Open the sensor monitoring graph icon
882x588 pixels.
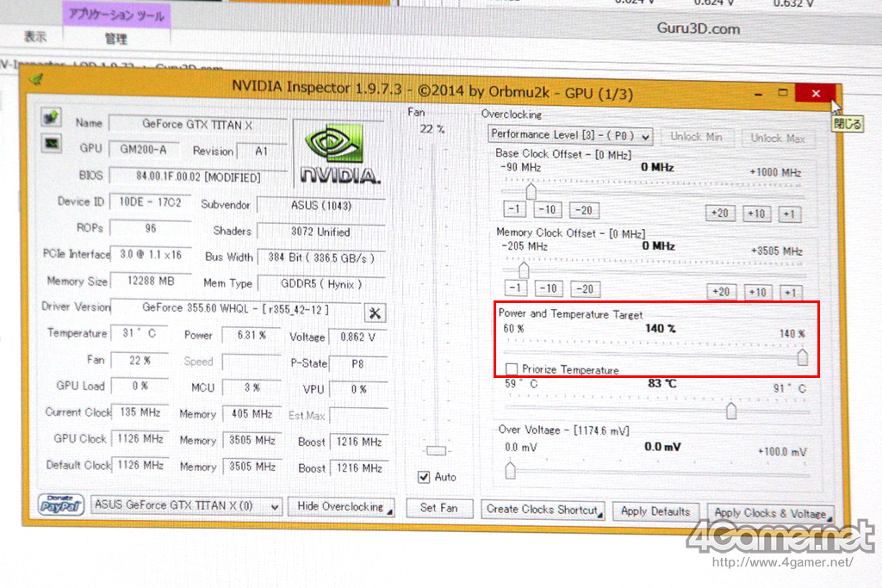[51, 144]
